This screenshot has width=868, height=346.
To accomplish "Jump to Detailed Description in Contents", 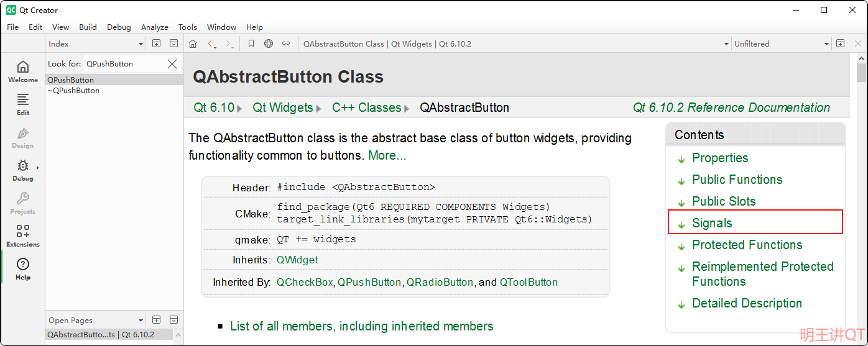I will pyautogui.click(x=747, y=303).
